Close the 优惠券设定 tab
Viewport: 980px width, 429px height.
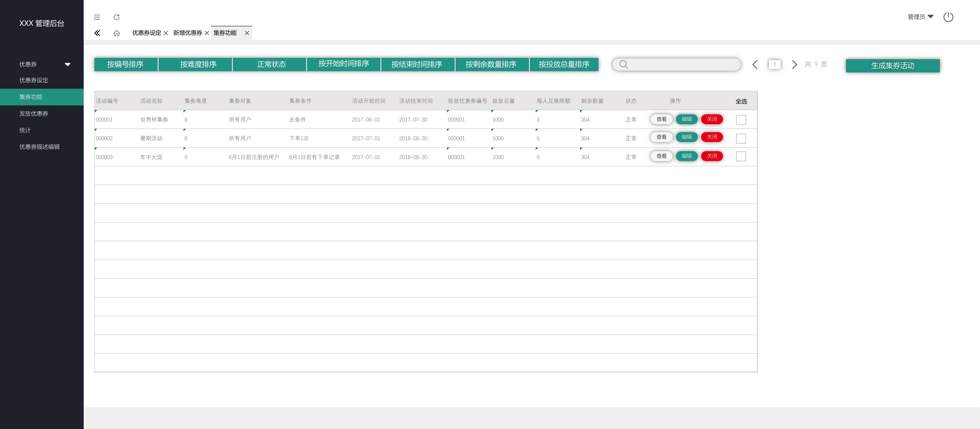(x=166, y=33)
